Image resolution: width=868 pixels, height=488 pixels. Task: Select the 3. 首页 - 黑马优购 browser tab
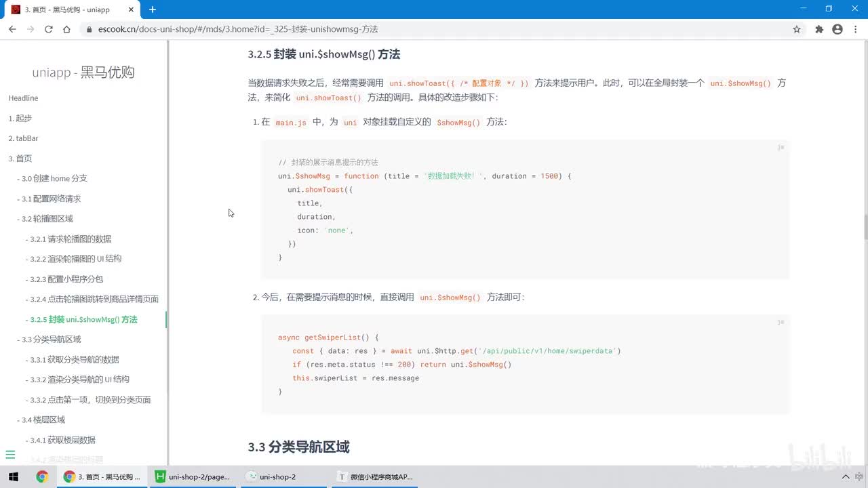70,9
